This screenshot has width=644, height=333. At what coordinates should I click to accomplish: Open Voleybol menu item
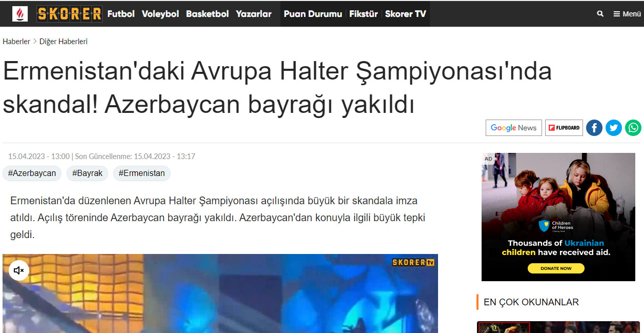pos(160,14)
